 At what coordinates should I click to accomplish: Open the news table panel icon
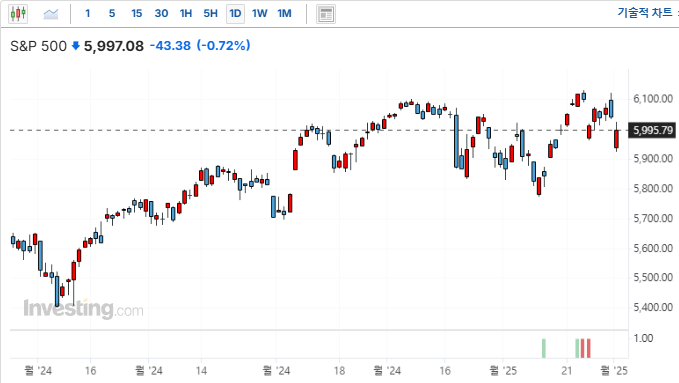point(326,14)
